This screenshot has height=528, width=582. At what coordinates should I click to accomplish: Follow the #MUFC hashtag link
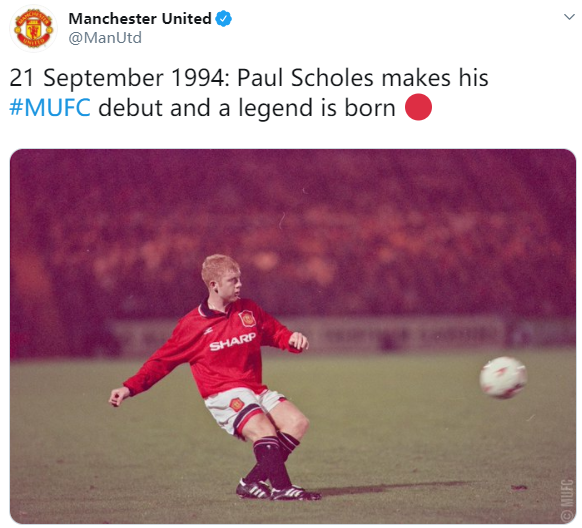pyautogui.click(x=50, y=108)
